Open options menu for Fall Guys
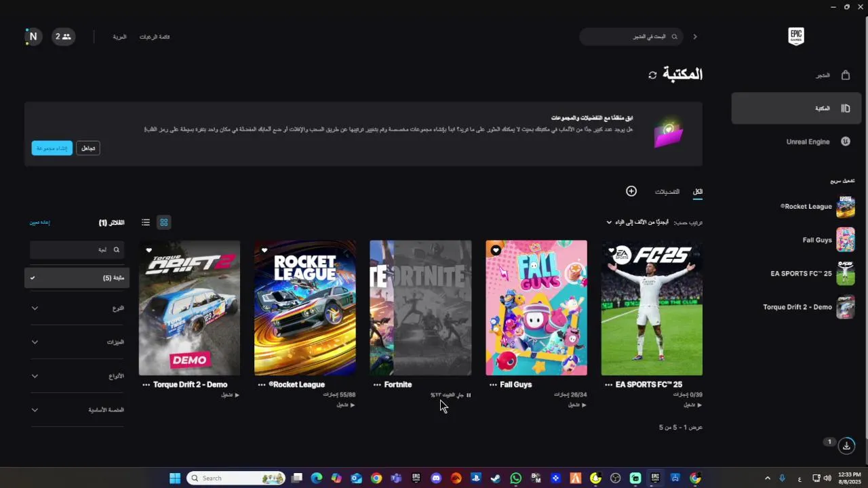The image size is (868, 488). coord(493,385)
